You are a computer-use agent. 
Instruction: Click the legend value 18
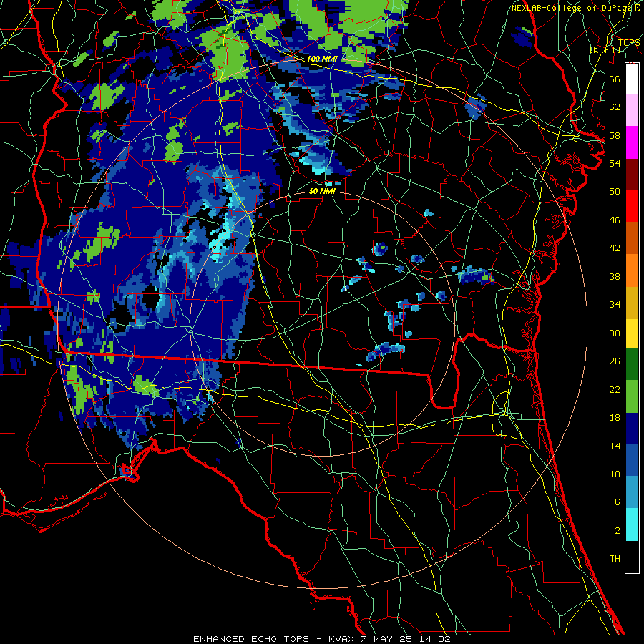point(615,418)
